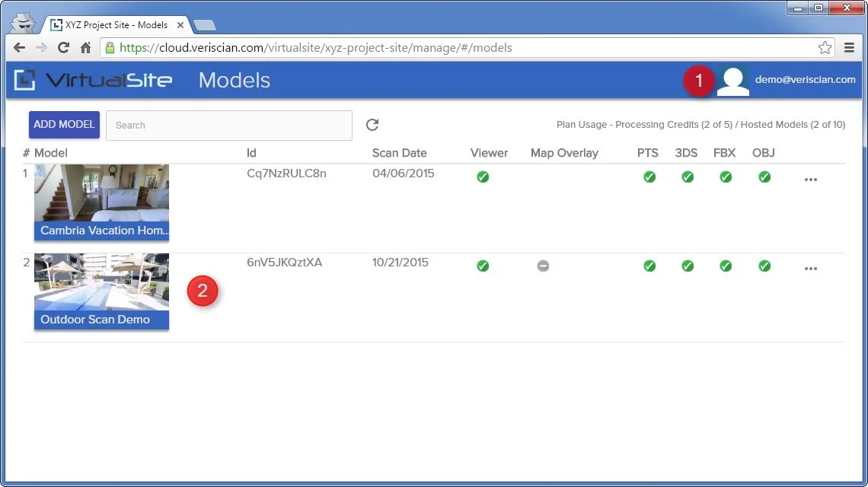Click Viewer checkmark for Outdoor Scan Demo

point(483,266)
